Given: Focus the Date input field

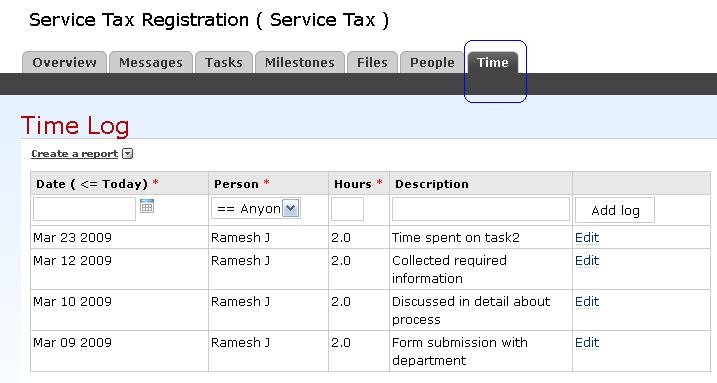Looking at the screenshot, I should [85, 209].
